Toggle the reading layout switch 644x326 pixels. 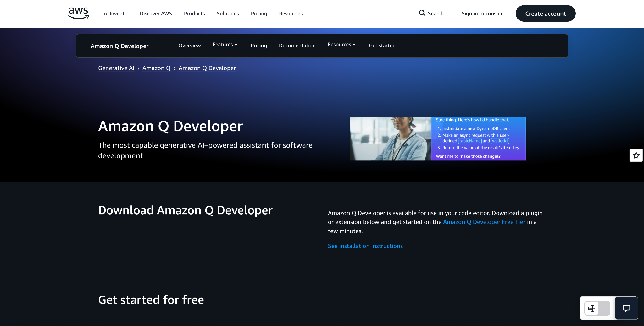[x=597, y=308]
